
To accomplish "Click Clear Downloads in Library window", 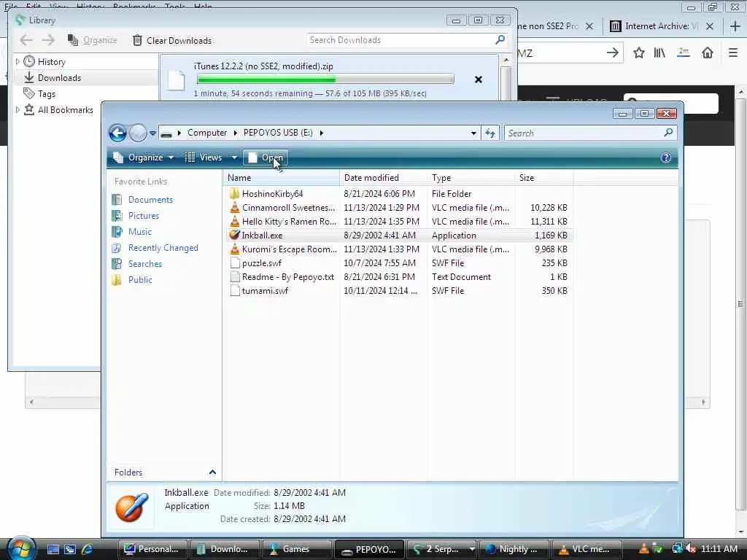I will (172, 41).
